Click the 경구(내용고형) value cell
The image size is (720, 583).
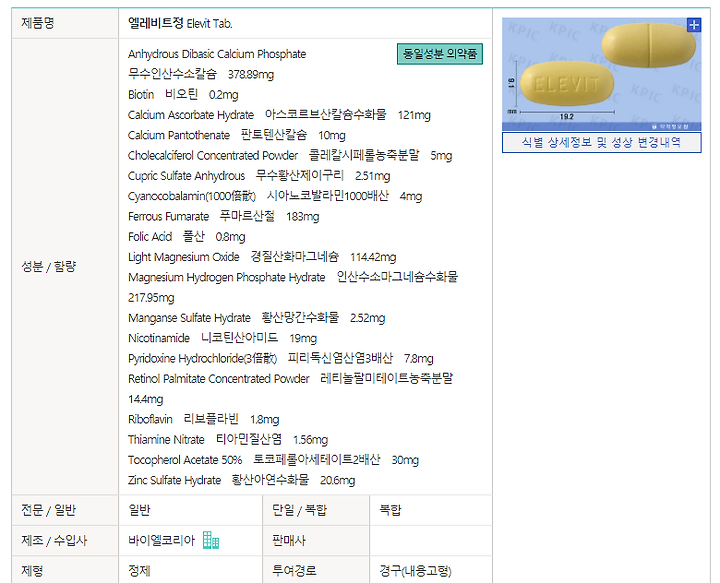point(431,570)
